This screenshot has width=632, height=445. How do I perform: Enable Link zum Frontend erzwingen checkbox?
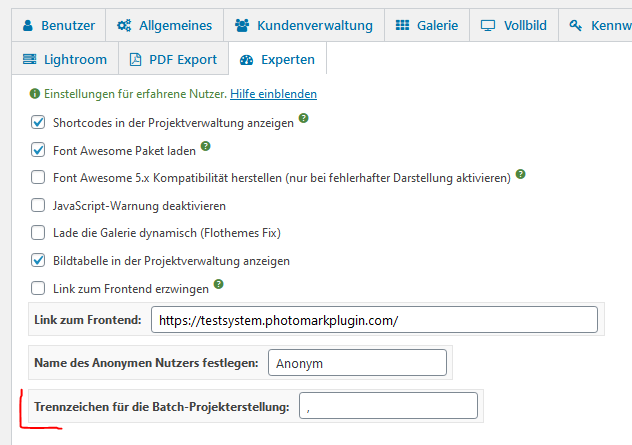[38, 288]
